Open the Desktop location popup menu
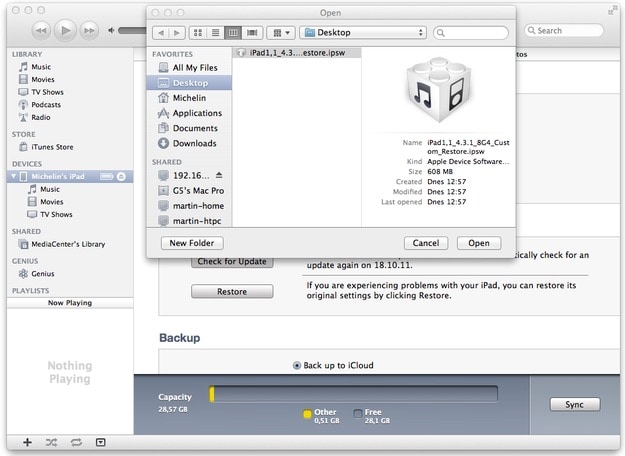The image size is (625, 456). point(363,33)
